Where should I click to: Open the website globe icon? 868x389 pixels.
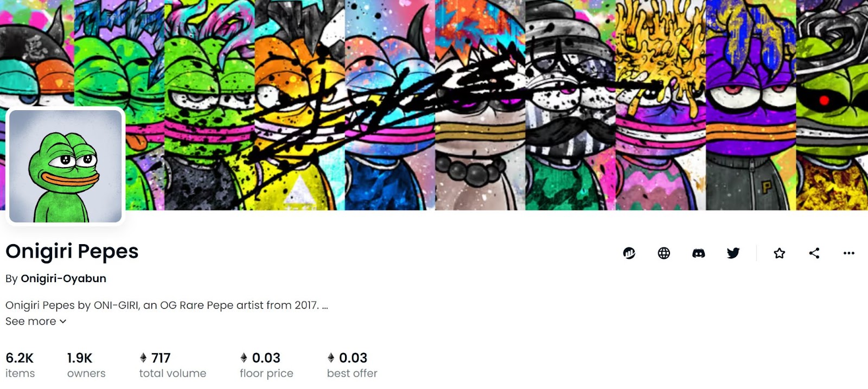664,253
